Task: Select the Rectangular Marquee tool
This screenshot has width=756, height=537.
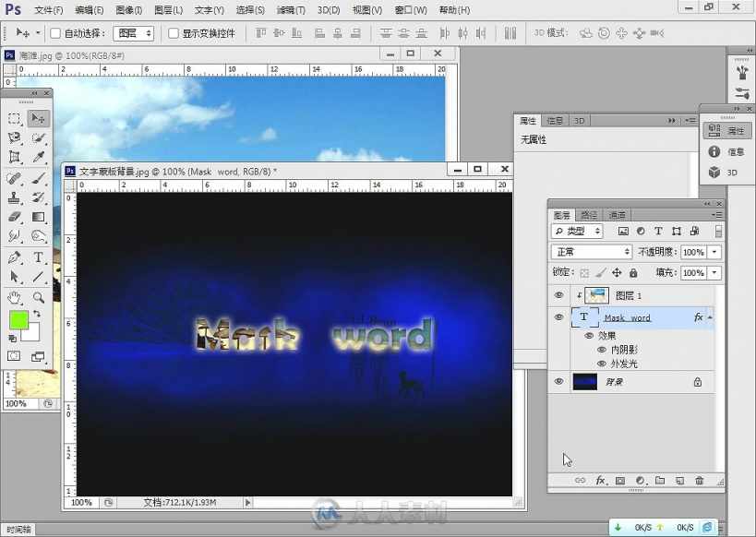Action: 14,119
